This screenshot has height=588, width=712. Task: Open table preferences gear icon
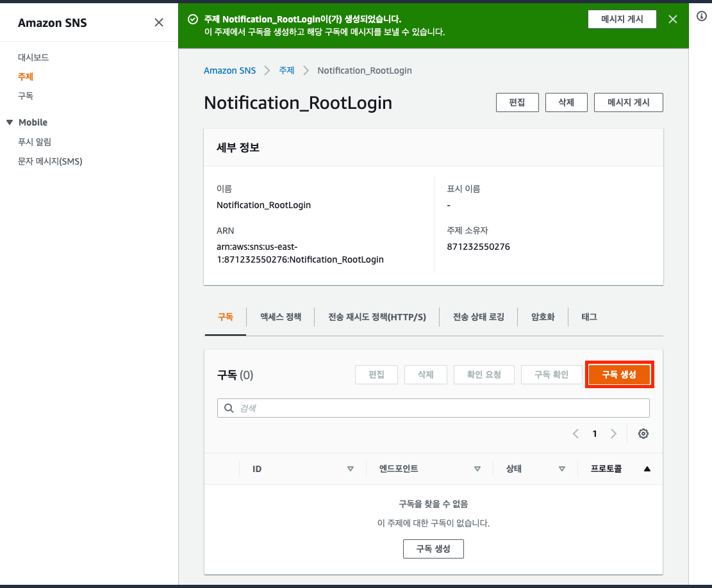click(x=643, y=434)
